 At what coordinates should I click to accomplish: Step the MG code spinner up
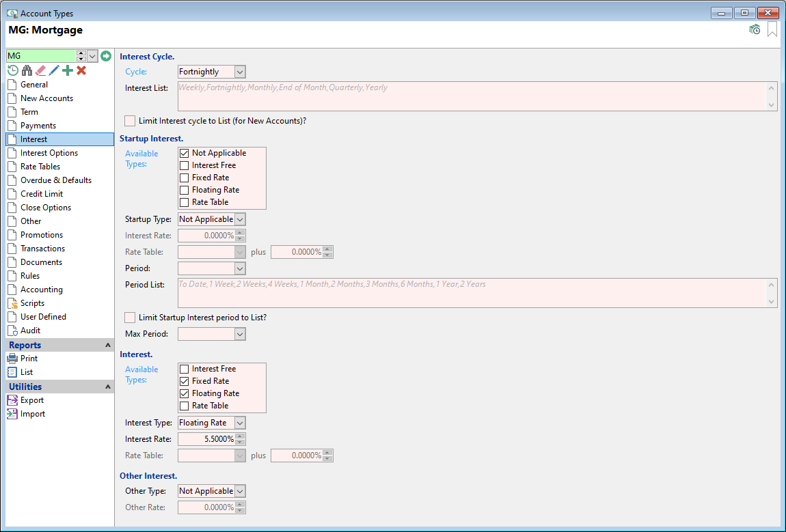point(81,53)
